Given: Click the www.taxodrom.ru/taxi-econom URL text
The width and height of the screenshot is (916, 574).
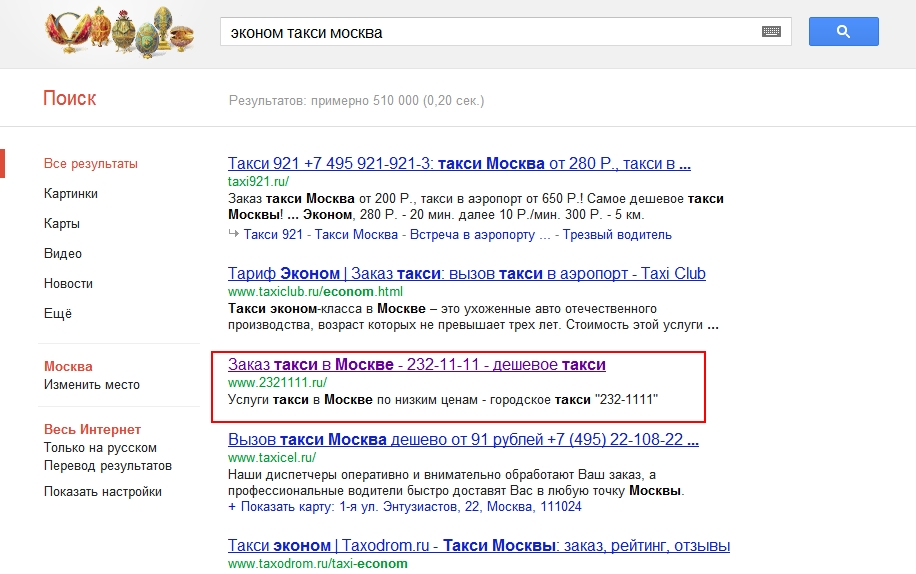Looking at the screenshot, I should click(x=318, y=563).
